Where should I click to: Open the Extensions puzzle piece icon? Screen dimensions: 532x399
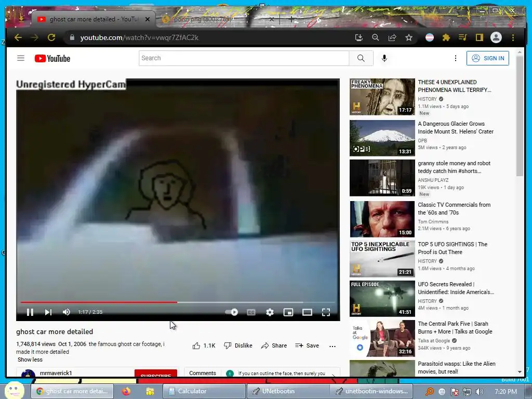coord(446,37)
